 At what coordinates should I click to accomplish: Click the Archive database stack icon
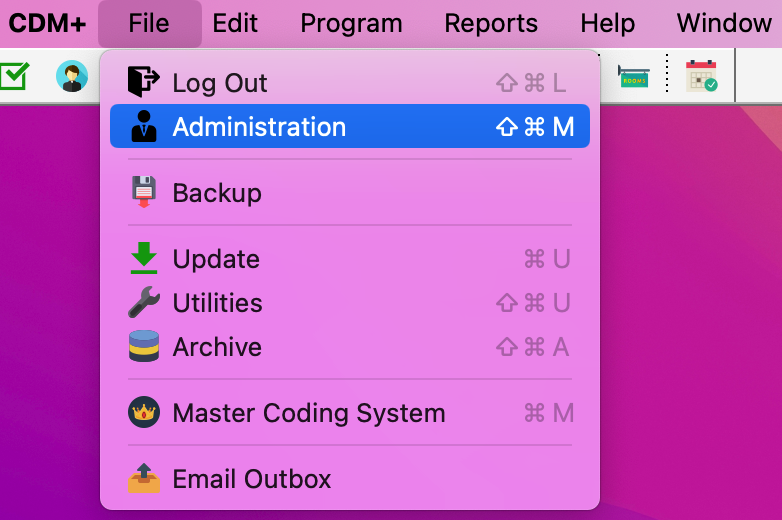pos(144,346)
